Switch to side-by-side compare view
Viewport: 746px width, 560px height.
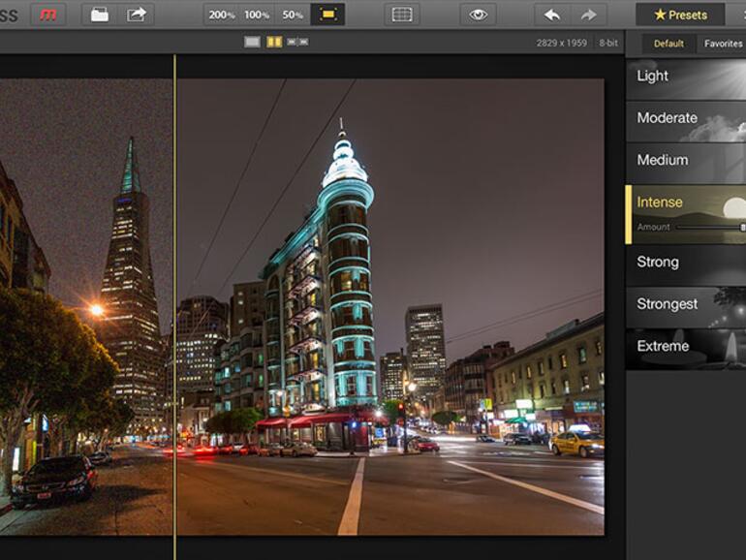click(x=297, y=43)
